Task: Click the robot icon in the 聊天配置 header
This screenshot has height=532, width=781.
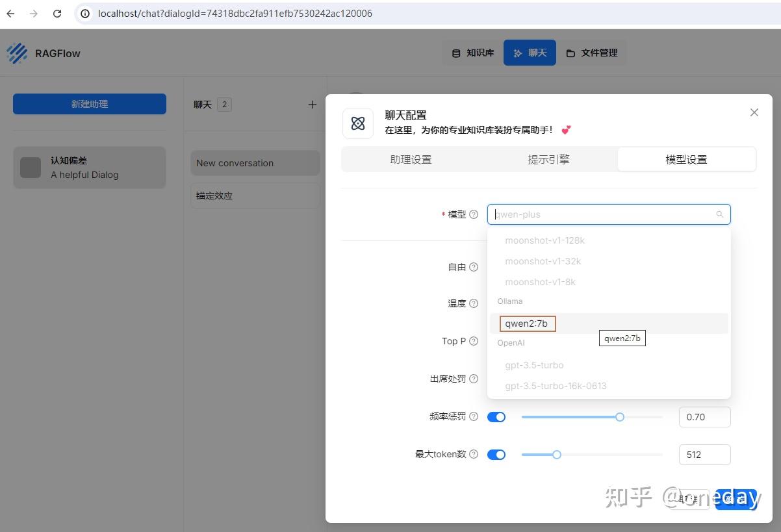Action: pos(357,123)
